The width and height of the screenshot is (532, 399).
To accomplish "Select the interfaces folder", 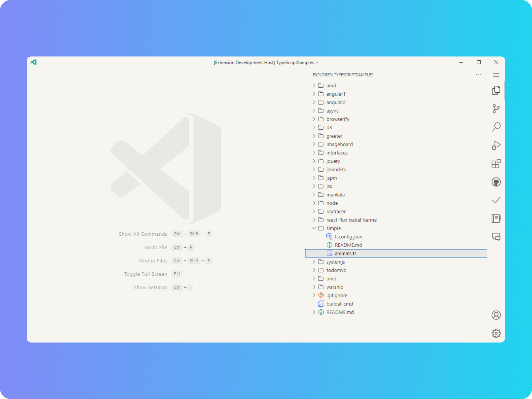I will point(396,153).
